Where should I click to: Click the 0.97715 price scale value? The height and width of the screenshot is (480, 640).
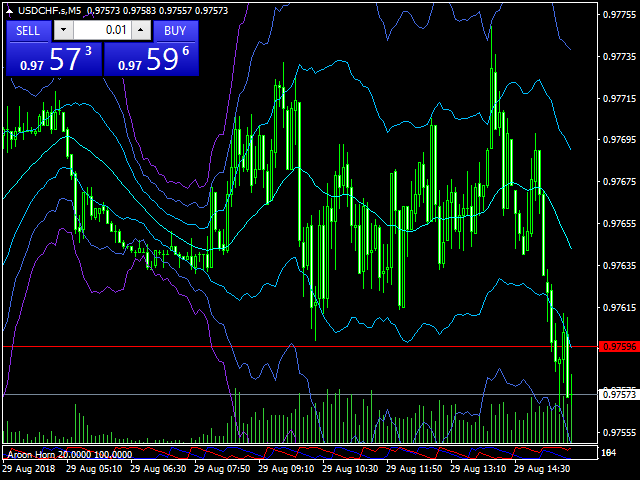(620, 98)
